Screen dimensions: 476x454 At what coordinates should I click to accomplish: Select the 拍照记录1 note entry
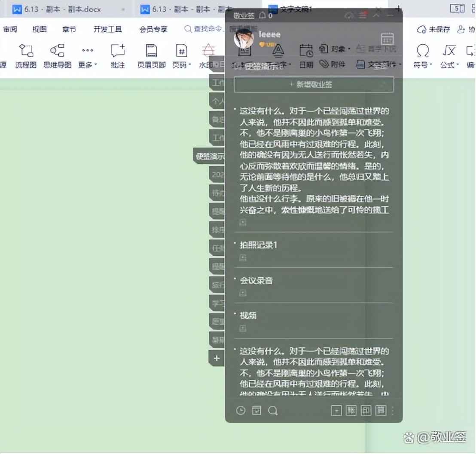[x=258, y=245]
